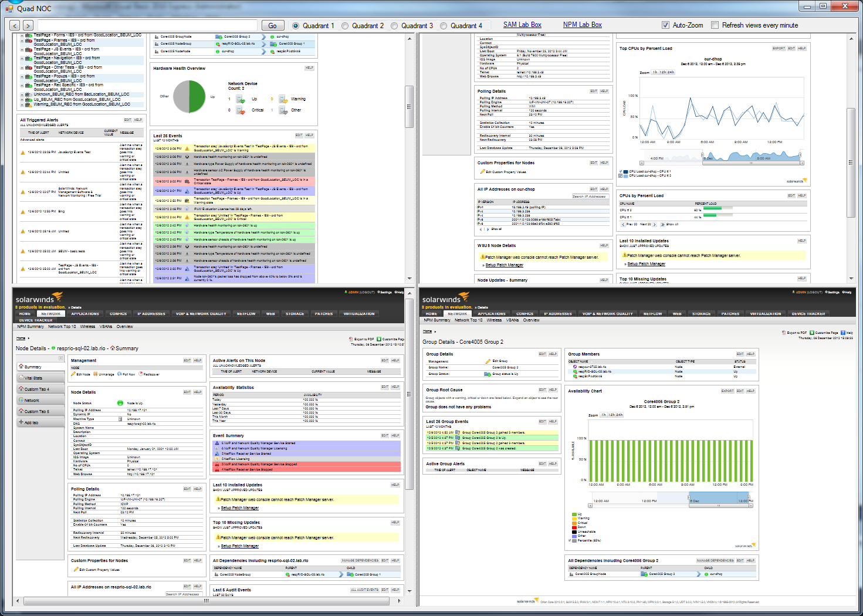Click the Critical device icon in Hardware Health Overview

coord(241,110)
